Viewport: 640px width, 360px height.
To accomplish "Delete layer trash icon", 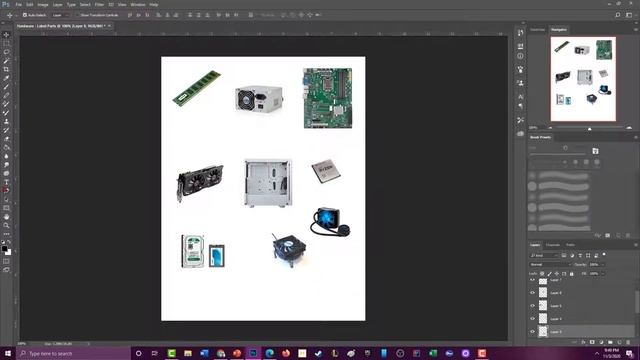I will (x=628, y=342).
